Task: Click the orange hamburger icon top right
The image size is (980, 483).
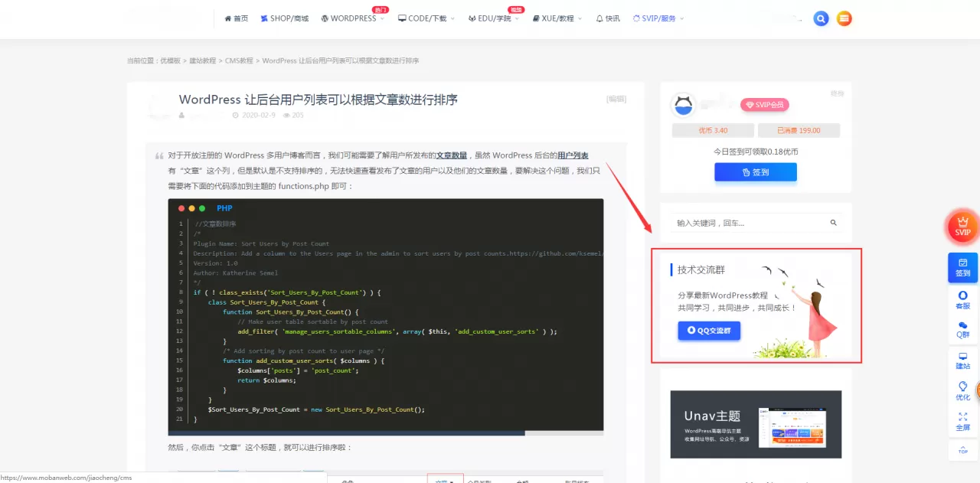Action: (x=844, y=18)
